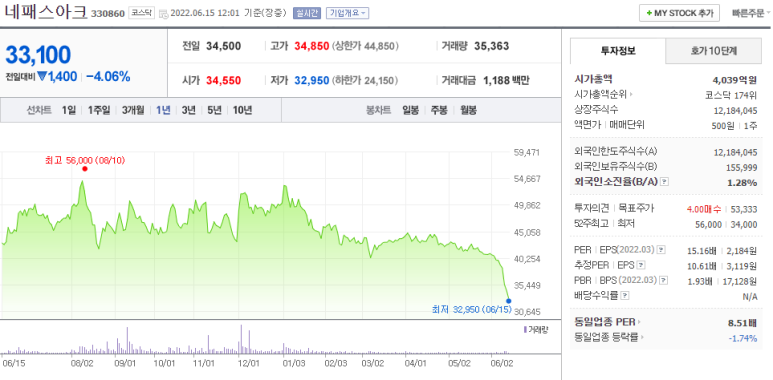773x380 pixels.
Task: Click the 15.16배 PER value
Action: point(702,251)
